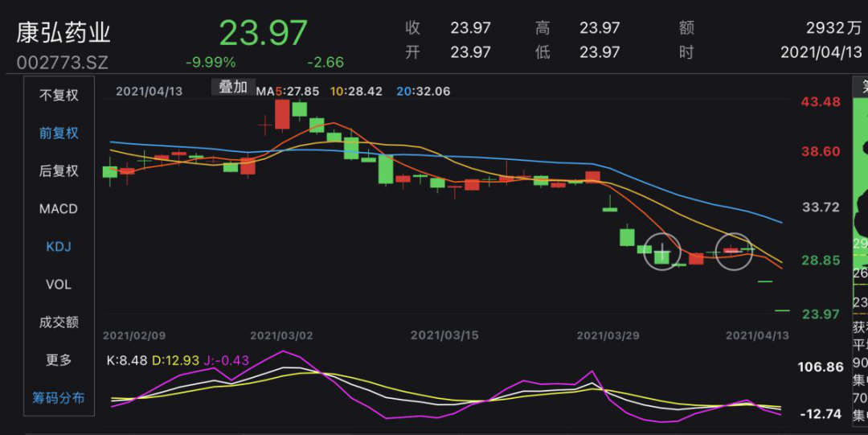
Task: Click percent change -9.99%
Action: click(211, 62)
